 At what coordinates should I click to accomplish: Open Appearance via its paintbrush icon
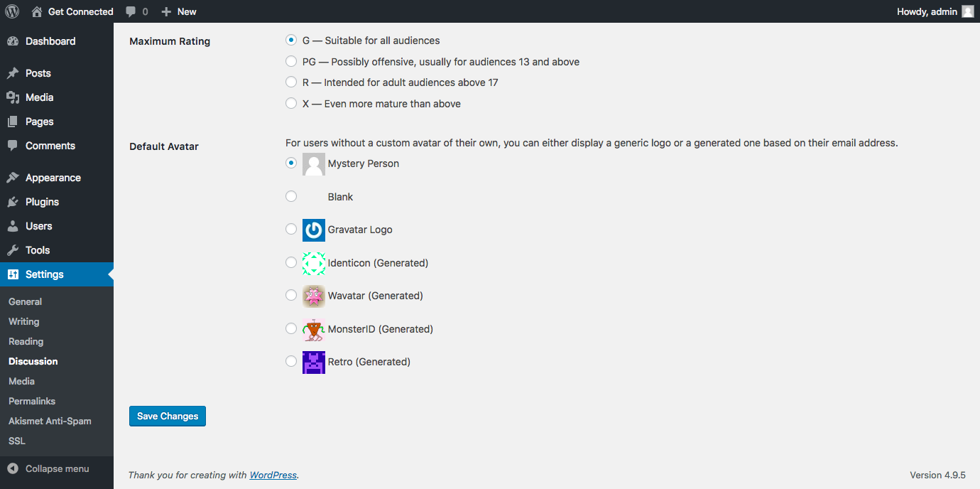[x=11, y=177]
